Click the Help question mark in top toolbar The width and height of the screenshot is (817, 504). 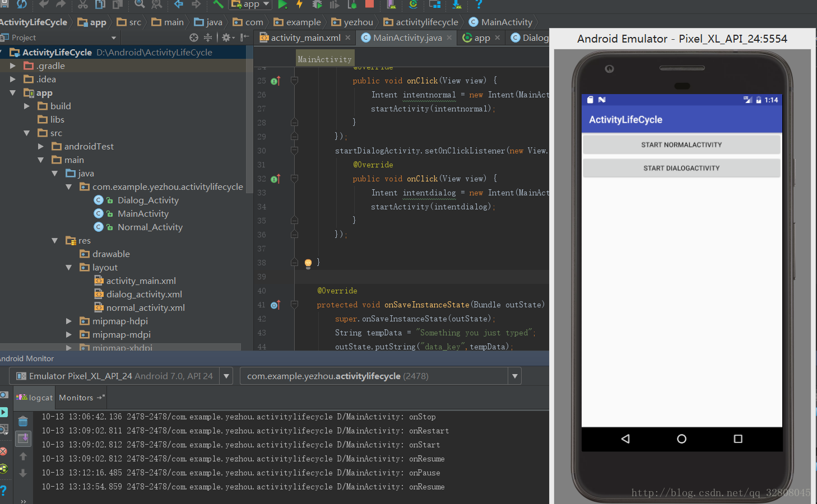(x=479, y=4)
